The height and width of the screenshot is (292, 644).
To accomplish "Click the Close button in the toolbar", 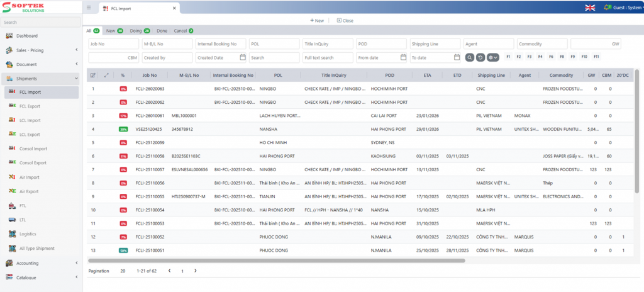I will [345, 20].
